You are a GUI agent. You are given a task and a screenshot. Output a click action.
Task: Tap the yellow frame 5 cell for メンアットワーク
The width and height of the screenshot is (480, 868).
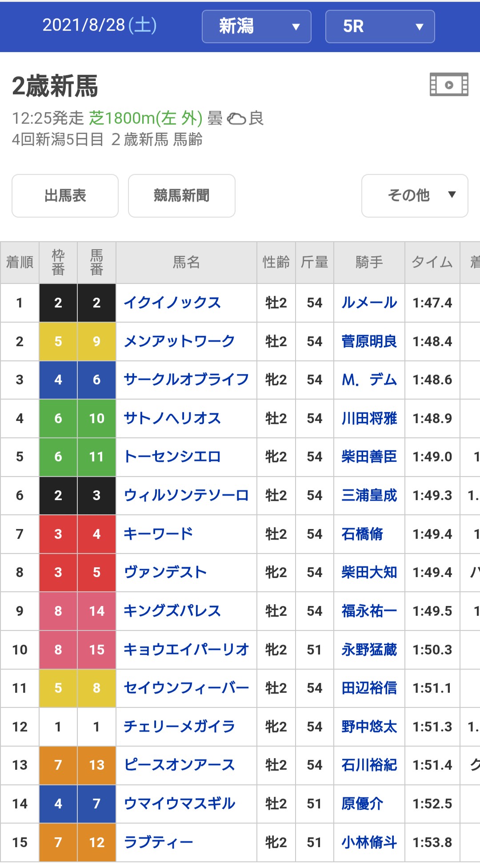[58, 342]
